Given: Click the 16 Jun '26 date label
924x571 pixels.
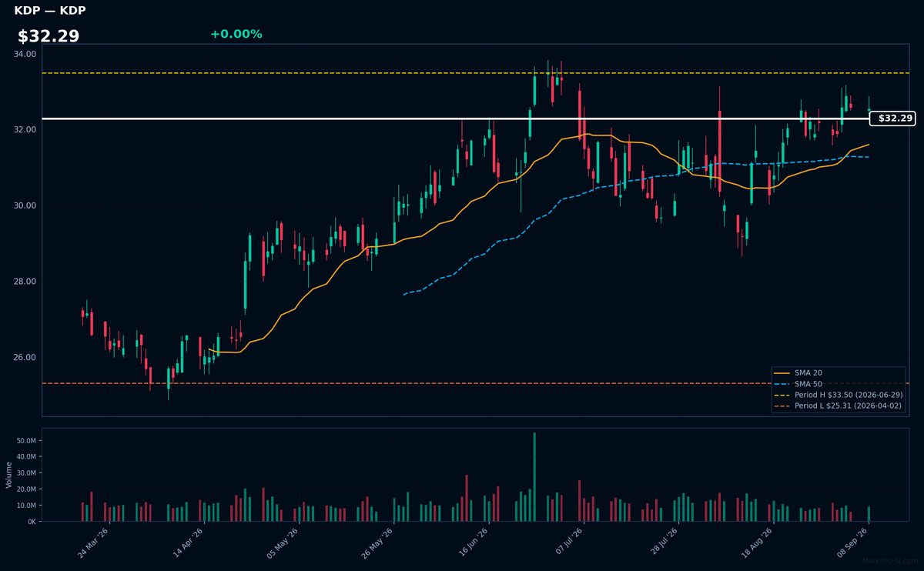Looking at the screenshot, I should click(x=473, y=543).
